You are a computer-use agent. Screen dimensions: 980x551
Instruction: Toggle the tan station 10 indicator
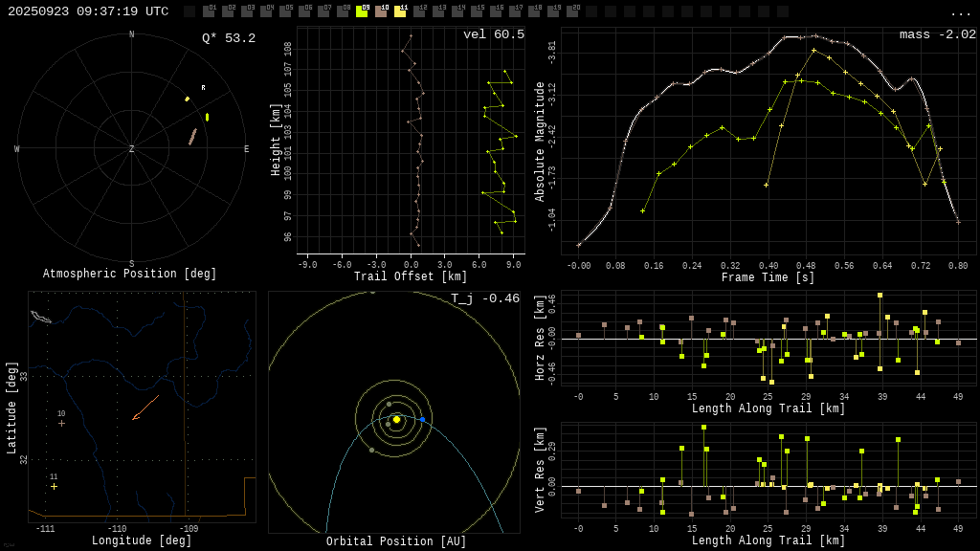pos(381,11)
